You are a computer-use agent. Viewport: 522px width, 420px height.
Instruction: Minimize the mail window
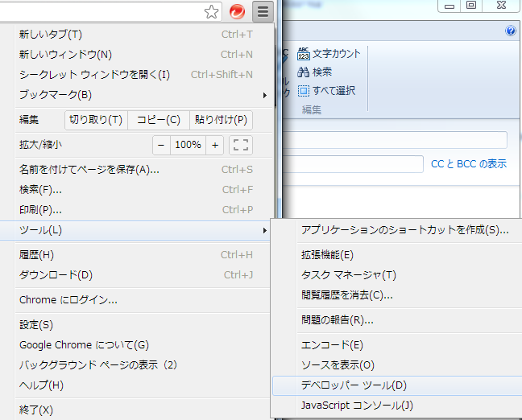pos(449,6)
